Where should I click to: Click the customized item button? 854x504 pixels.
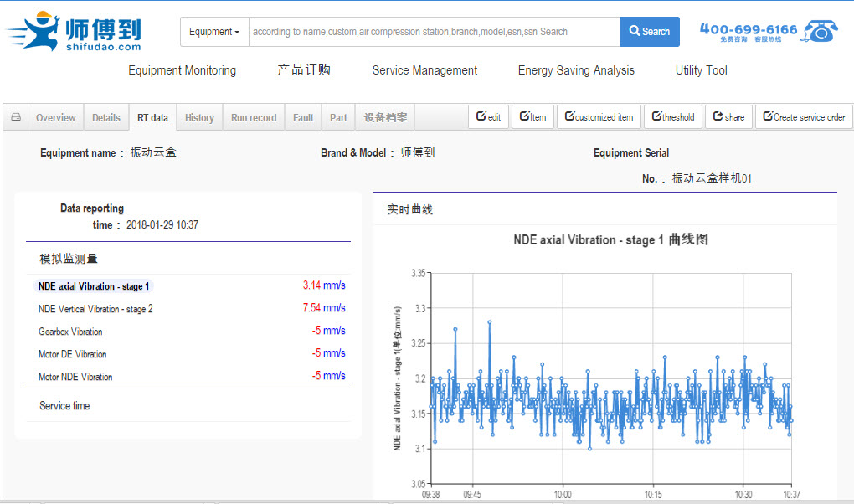599,117
